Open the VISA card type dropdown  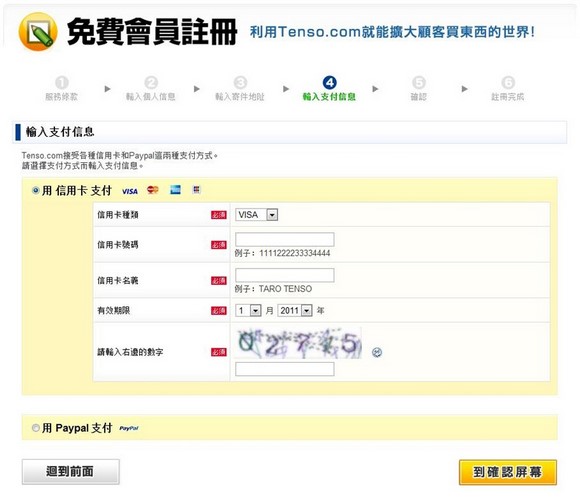pyautogui.click(x=256, y=215)
